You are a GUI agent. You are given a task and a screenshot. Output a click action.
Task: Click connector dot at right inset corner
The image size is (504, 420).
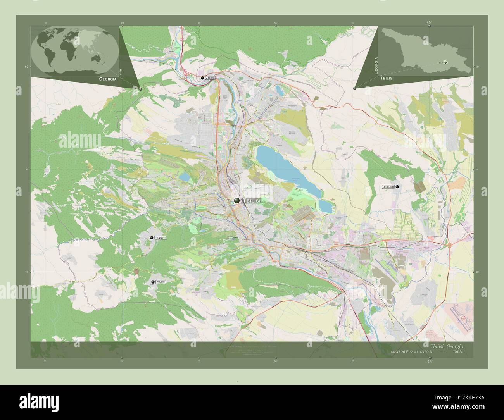pyautogui.click(x=355, y=89)
